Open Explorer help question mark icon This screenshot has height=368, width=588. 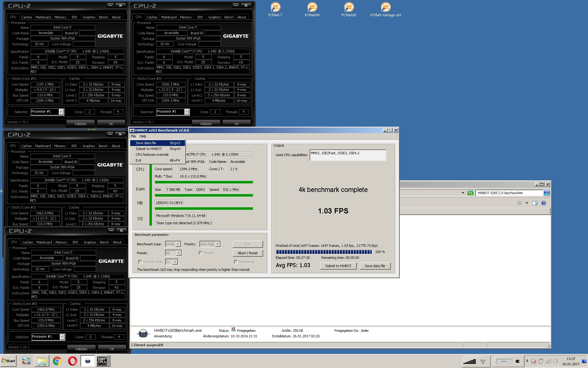pyautogui.click(x=544, y=203)
